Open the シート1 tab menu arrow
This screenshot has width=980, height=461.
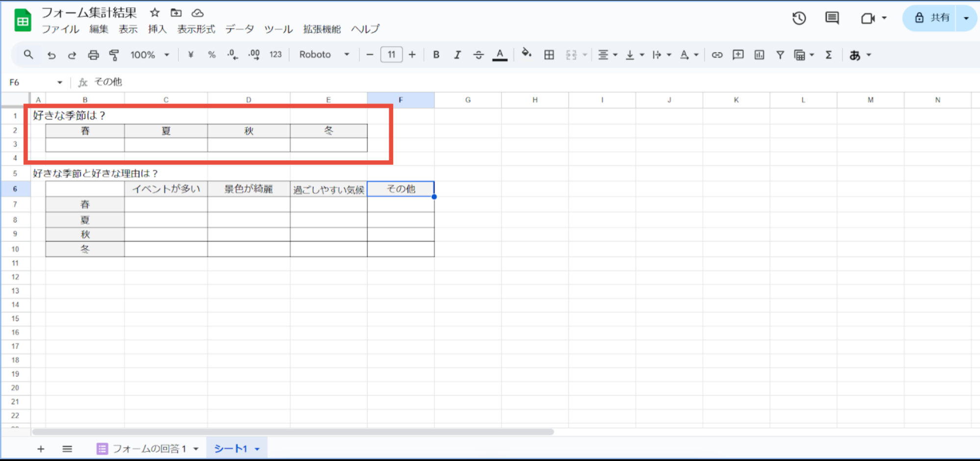257,449
